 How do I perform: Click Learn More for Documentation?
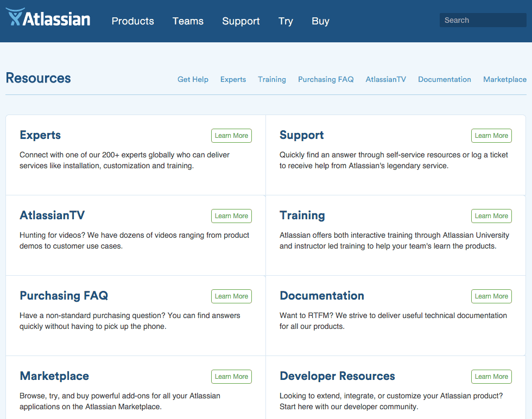[x=491, y=296]
